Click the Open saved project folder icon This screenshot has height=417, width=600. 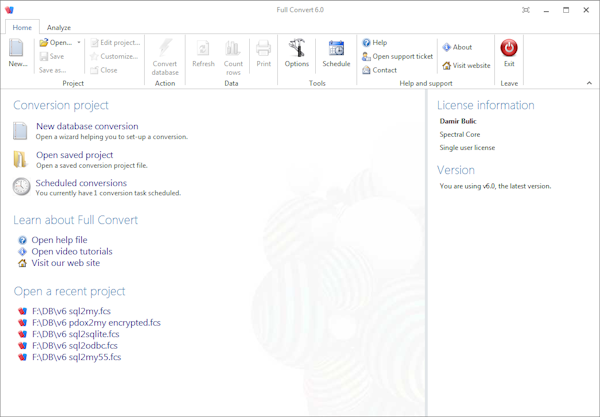click(20, 159)
